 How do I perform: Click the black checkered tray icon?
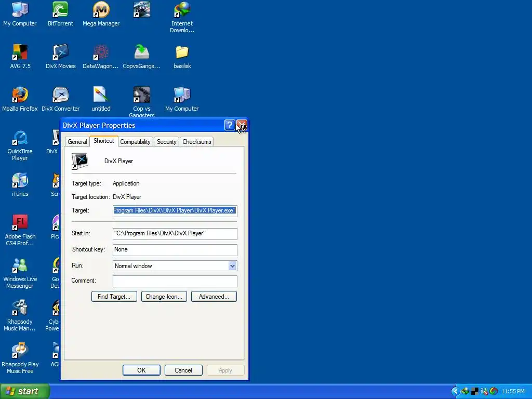(x=475, y=391)
